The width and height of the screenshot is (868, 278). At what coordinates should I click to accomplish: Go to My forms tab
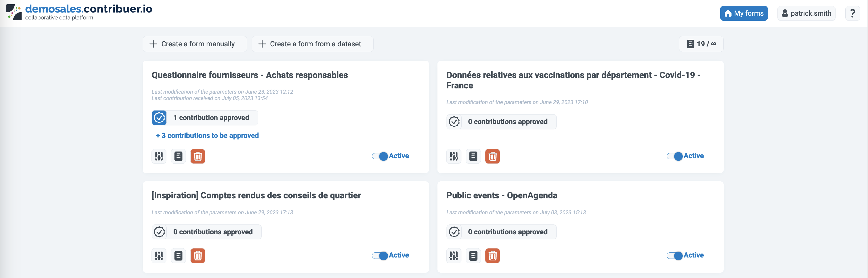[744, 14]
